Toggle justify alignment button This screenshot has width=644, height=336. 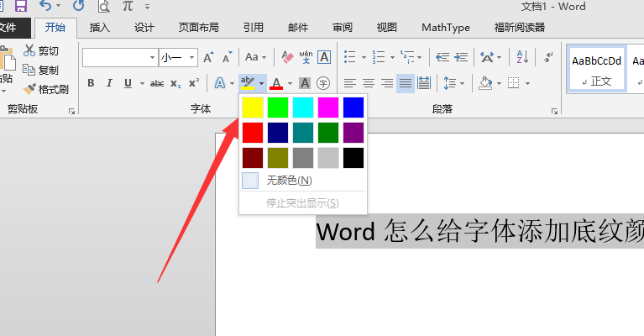406,83
